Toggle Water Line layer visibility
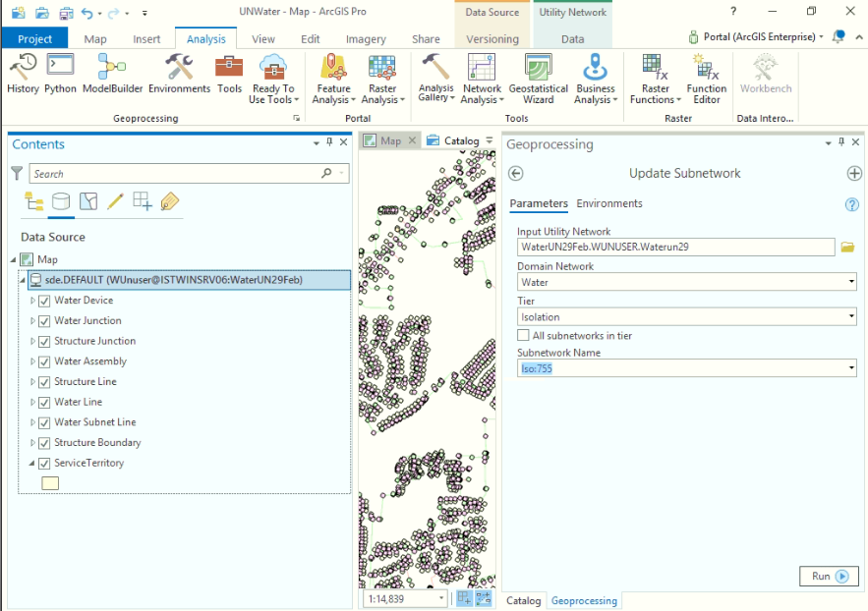The width and height of the screenshot is (868, 611). [x=44, y=403]
